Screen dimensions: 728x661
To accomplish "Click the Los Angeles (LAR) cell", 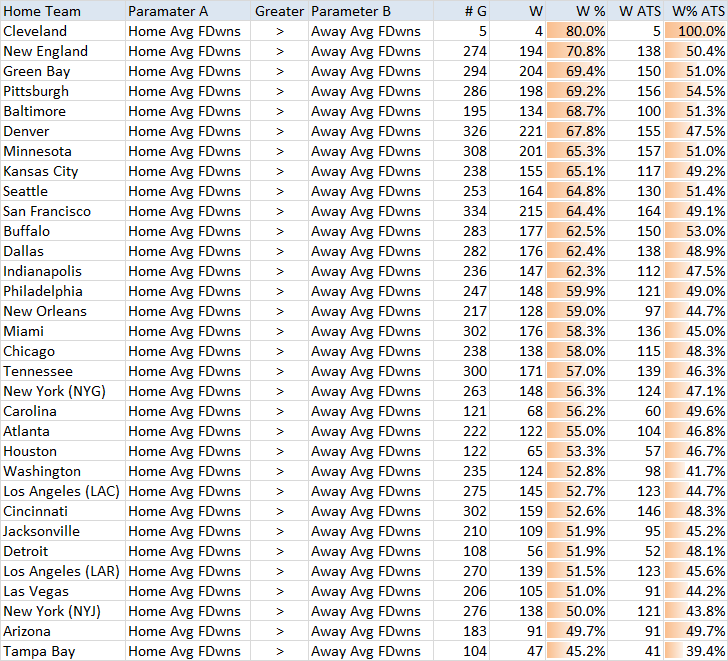I will (x=63, y=570).
